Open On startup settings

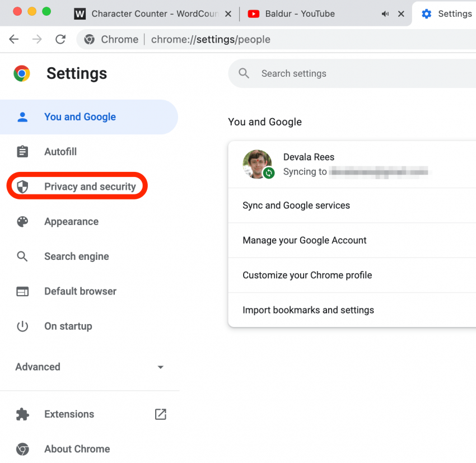pyautogui.click(x=88, y=326)
